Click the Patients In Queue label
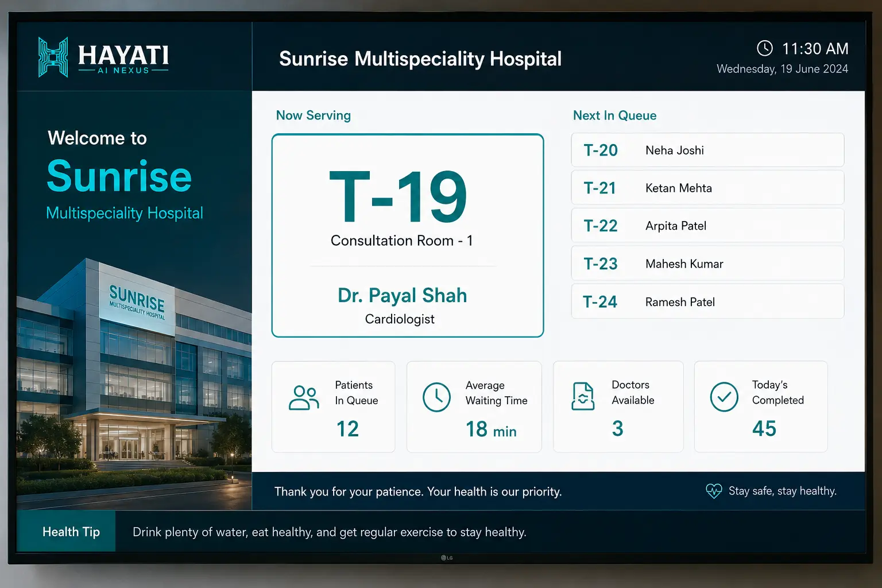This screenshot has width=882, height=588. [357, 393]
